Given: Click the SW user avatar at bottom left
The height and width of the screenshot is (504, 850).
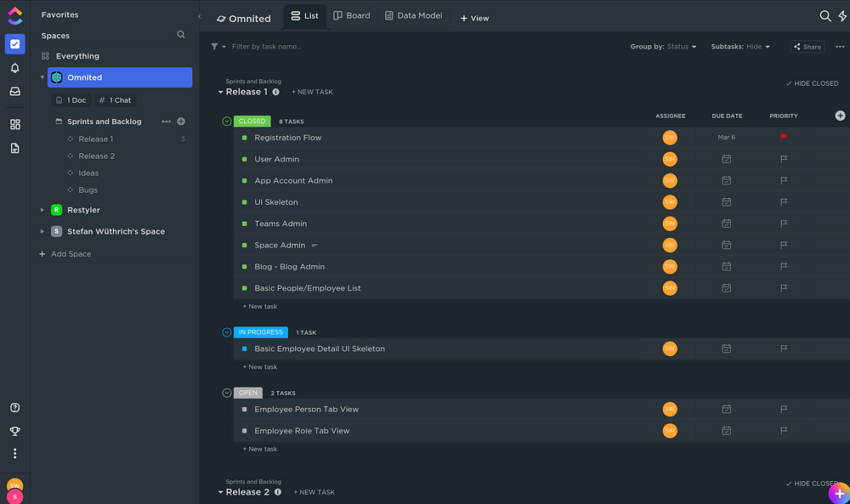Looking at the screenshot, I should (14, 484).
